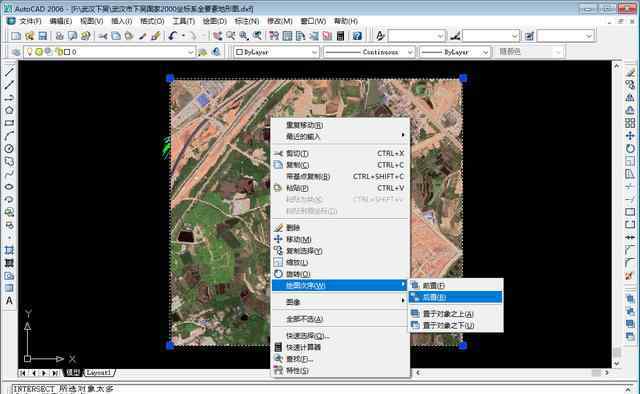640x394 pixels.
Task: Open the undo history dropdown arrow
Action: pyautogui.click(x=183, y=36)
